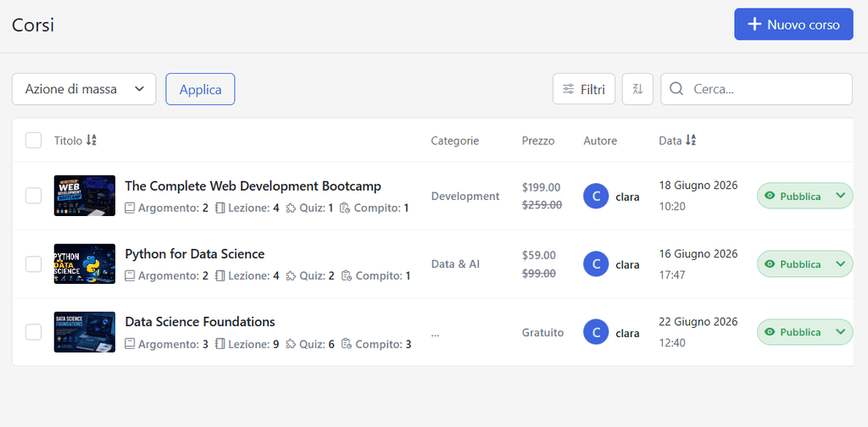This screenshot has height=427, width=868.
Task: Select Python for Data Science row checkbox
Action: click(x=34, y=263)
